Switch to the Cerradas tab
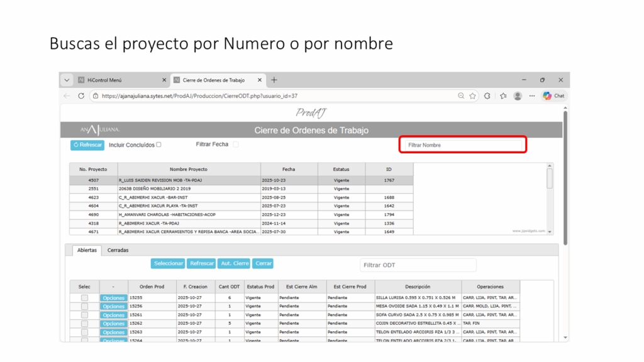This screenshot has height=362, width=644. [x=118, y=250]
